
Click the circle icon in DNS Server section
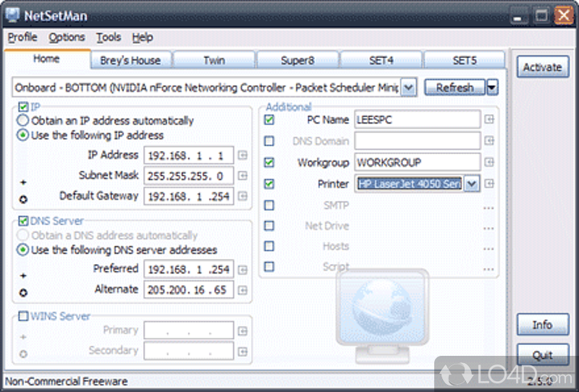23,293
